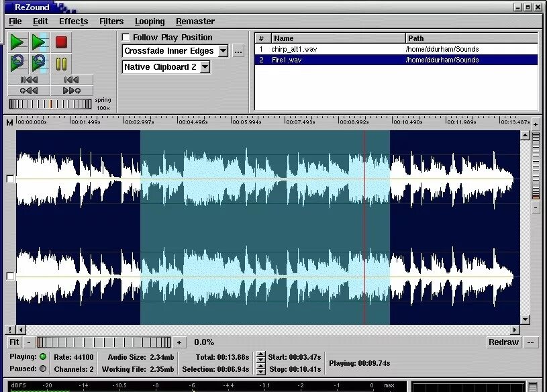Click the shuttle wheel control
This screenshot has height=392, width=547.
pyautogui.click(x=50, y=104)
